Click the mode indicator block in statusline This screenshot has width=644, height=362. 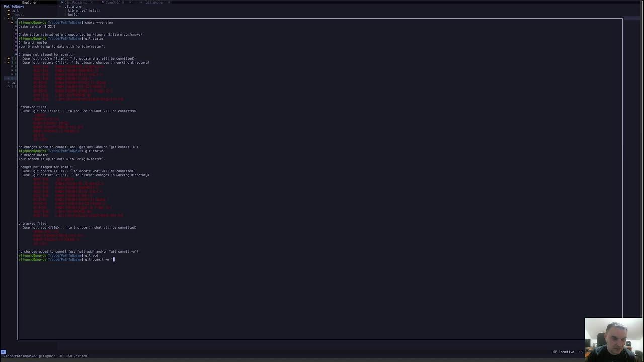coord(3,352)
